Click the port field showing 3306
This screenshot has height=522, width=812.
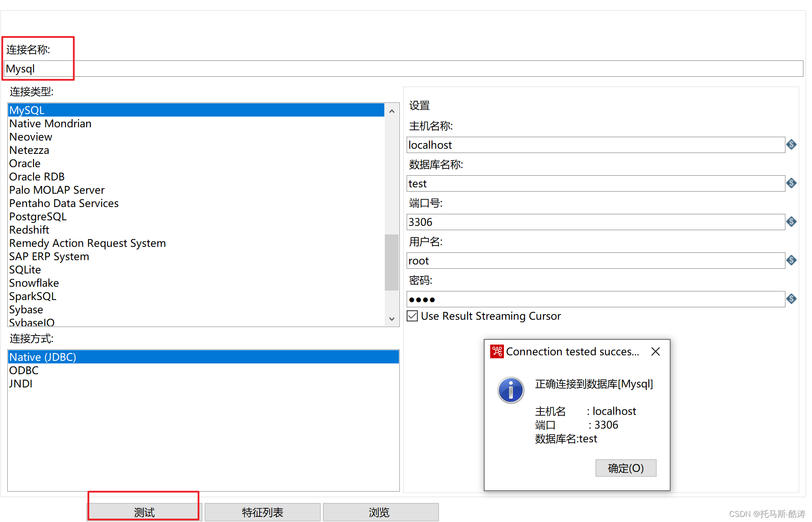[596, 222]
